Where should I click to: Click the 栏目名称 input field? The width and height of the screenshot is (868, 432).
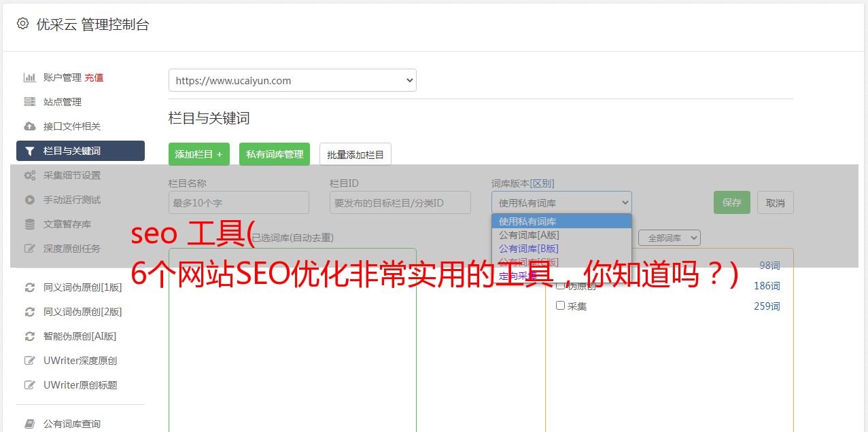[x=239, y=202]
